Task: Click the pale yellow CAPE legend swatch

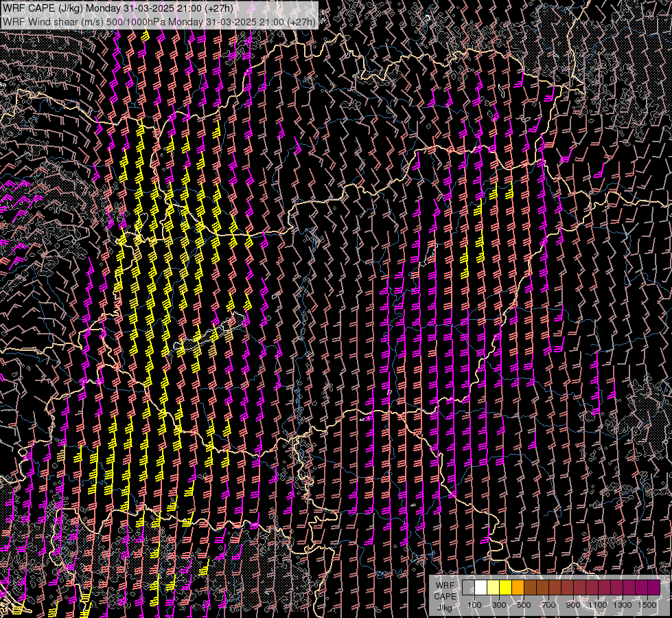Action: pos(494,587)
